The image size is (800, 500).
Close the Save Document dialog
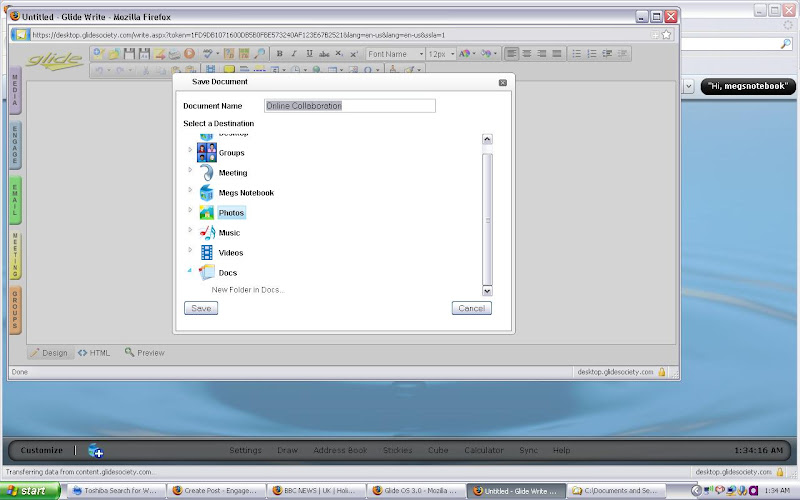click(x=502, y=82)
